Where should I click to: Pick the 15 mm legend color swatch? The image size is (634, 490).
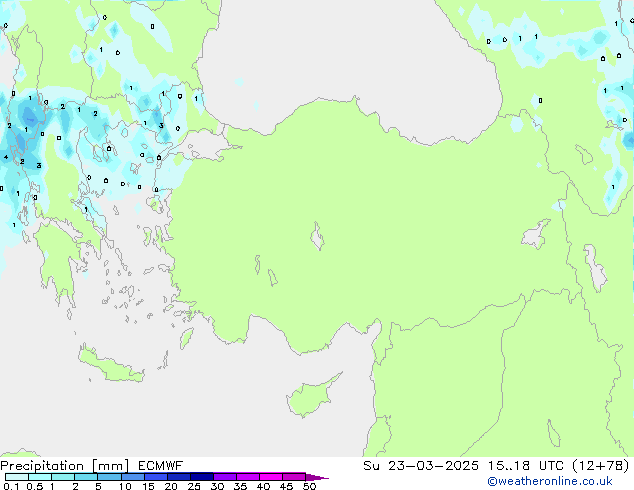(x=155, y=477)
